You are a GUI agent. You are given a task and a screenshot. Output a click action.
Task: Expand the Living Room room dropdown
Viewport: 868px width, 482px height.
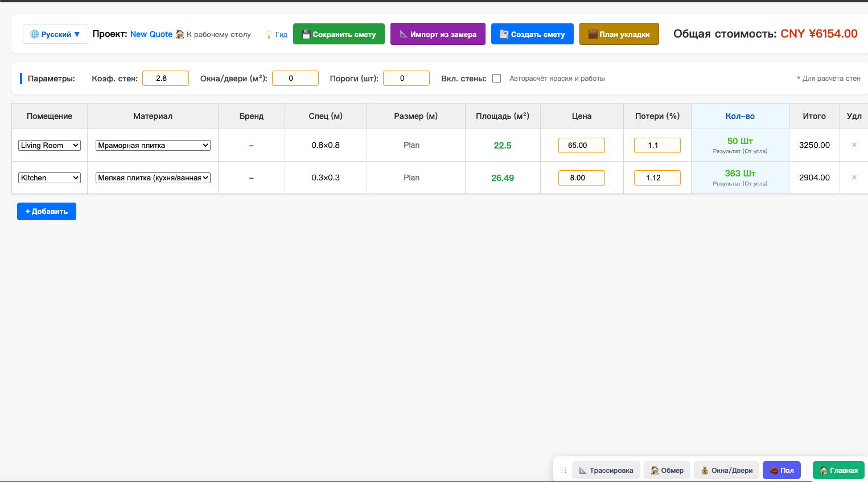coord(50,145)
